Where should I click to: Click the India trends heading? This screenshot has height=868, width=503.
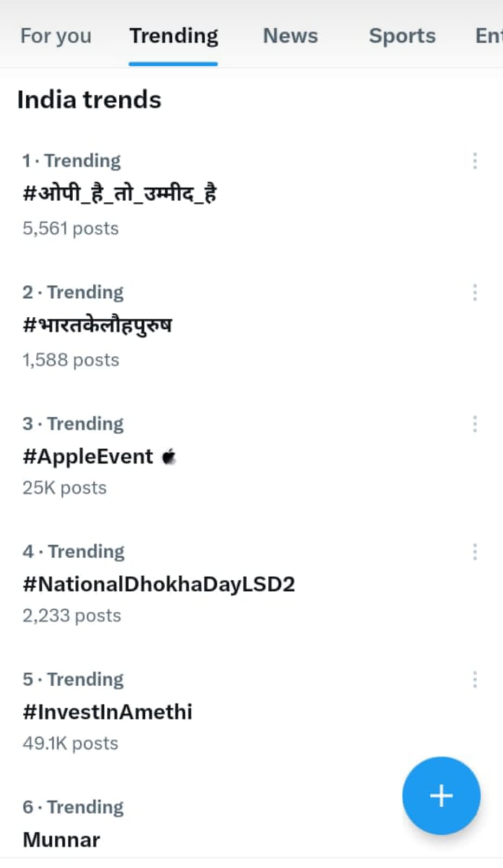point(89,100)
